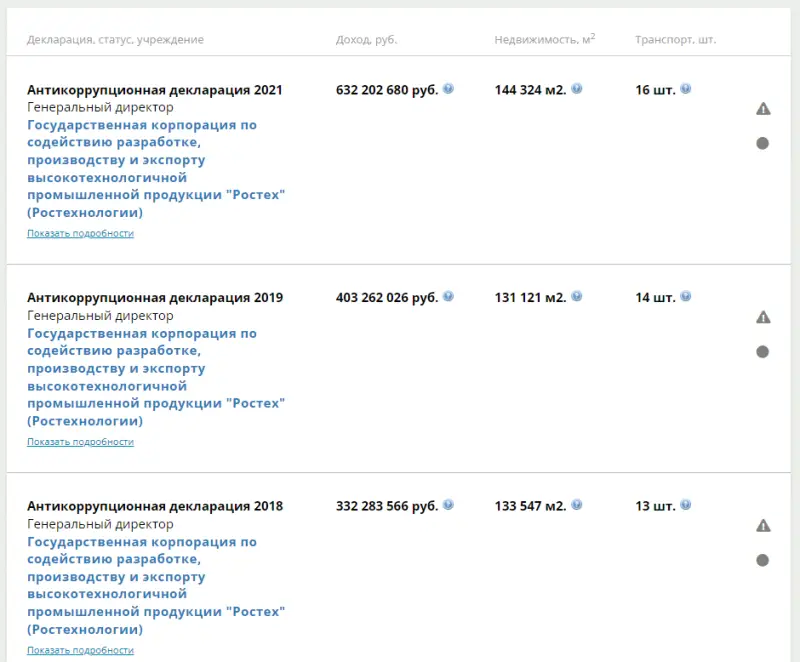The height and width of the screenshot is (662, 800).
Task: Show details of the 2019 declaration
Action: tap(80, 441)
